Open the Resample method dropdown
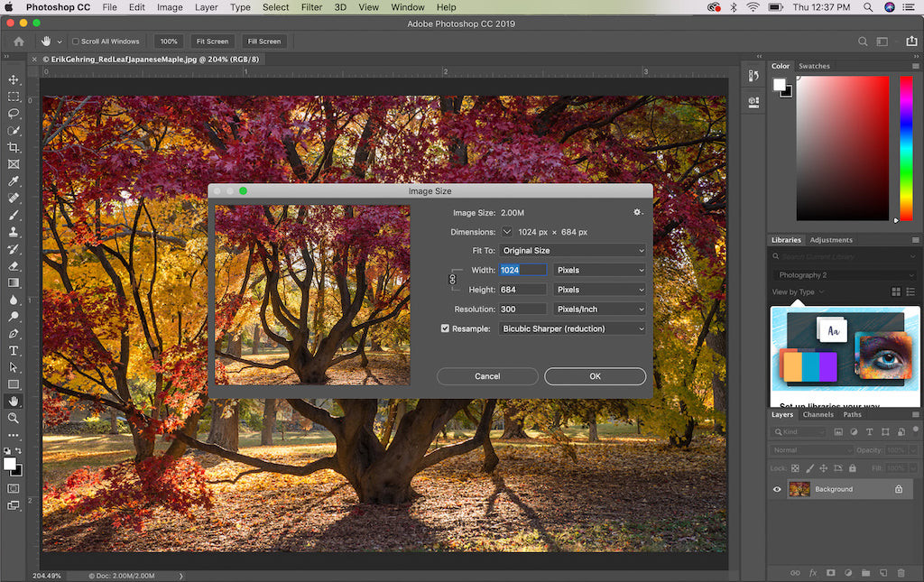Image resolution: width=924 pixels, height=582 pixels. pyautogui.click(x=572, y=328)
